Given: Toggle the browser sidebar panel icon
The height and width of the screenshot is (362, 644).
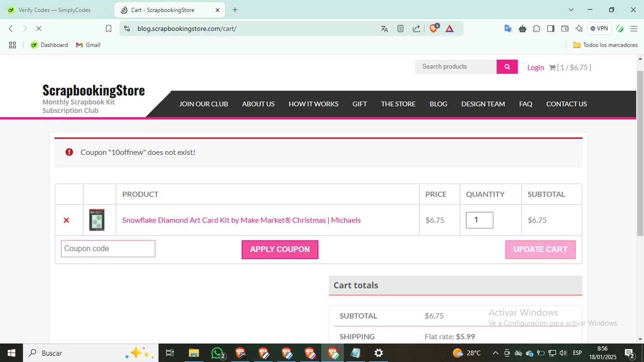Looking at the screenshot, I should (x=550, y=29).
